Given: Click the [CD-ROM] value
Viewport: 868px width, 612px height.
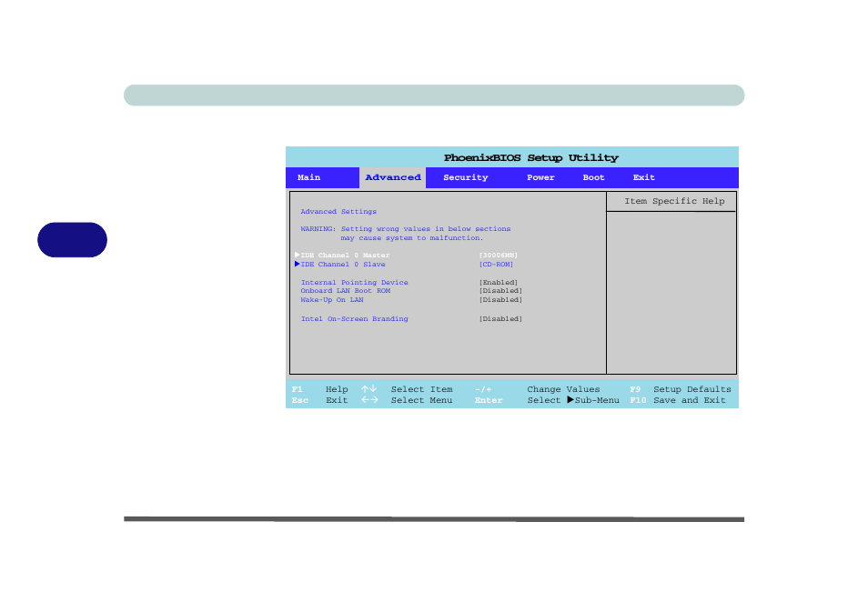Looking at the screenshot, I should 496,265.
